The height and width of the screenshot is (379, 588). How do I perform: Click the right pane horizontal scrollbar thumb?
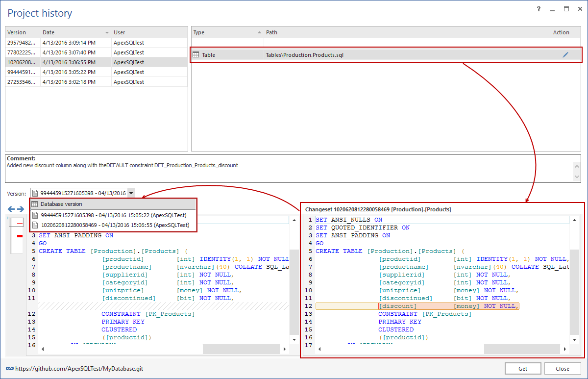(522, 349)
